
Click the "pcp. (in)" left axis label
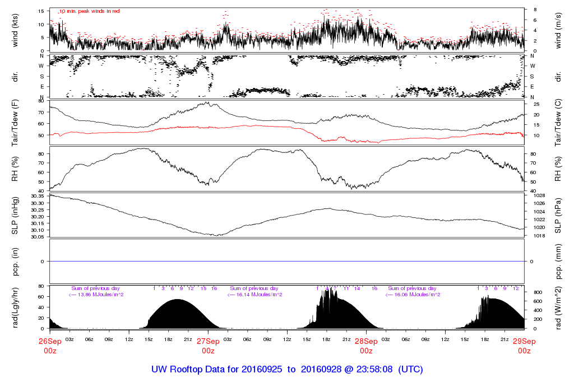click(x=15, y=261)
